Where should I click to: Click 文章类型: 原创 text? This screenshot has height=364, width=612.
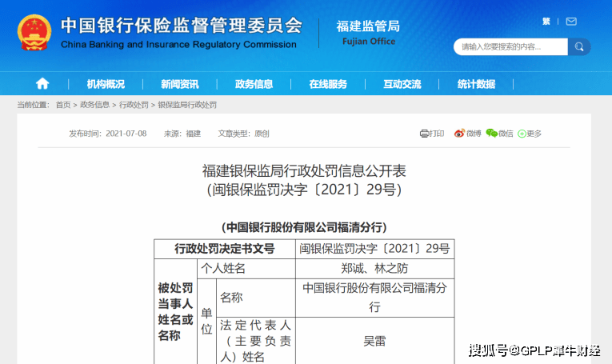[243, 134]
